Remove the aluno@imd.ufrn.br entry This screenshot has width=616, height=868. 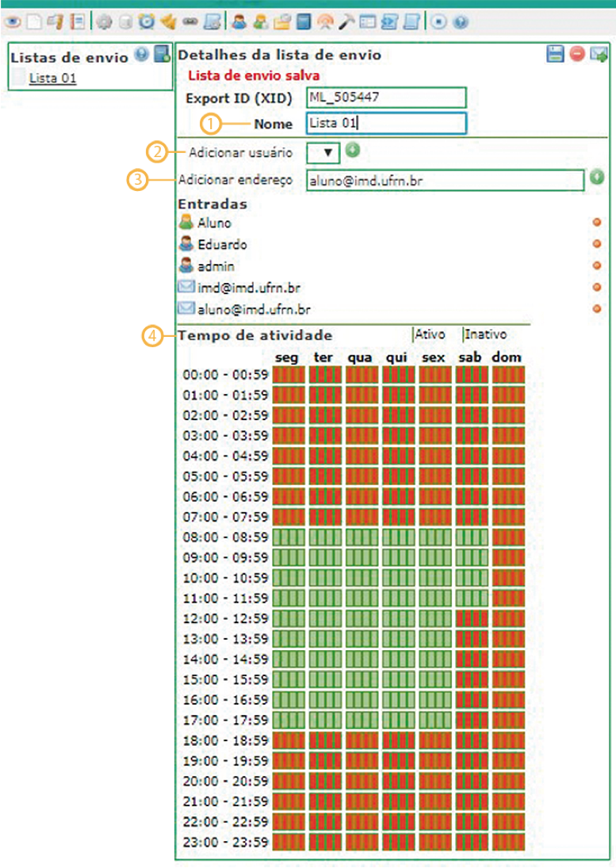pos(597,308)
